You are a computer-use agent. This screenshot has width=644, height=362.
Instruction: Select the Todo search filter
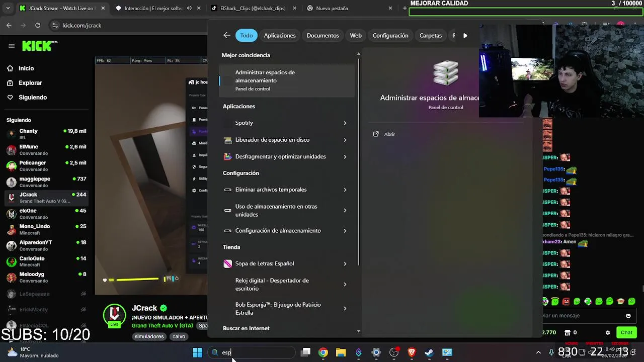[x=247, y=35]
